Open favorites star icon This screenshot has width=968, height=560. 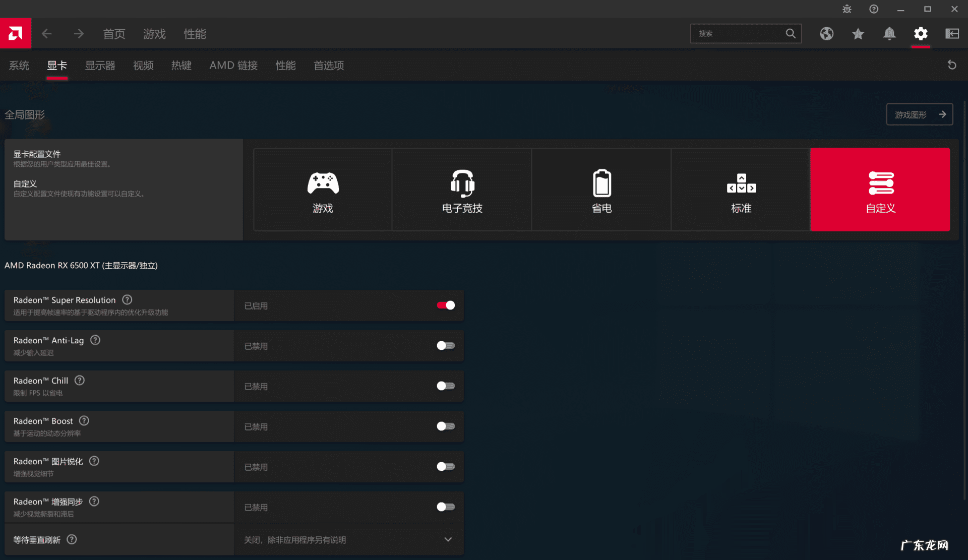pyautogui.click(x=858, y=34)
